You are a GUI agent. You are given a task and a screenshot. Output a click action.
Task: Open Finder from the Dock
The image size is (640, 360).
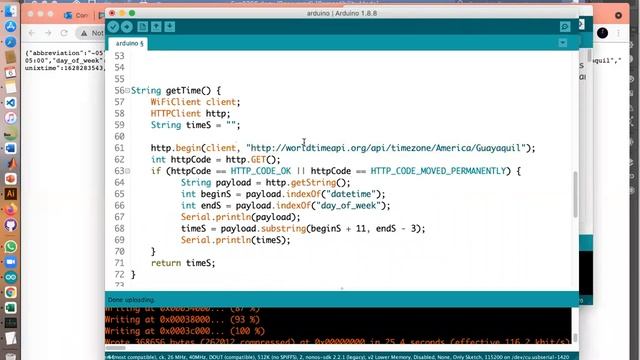(x=11, y=11)
